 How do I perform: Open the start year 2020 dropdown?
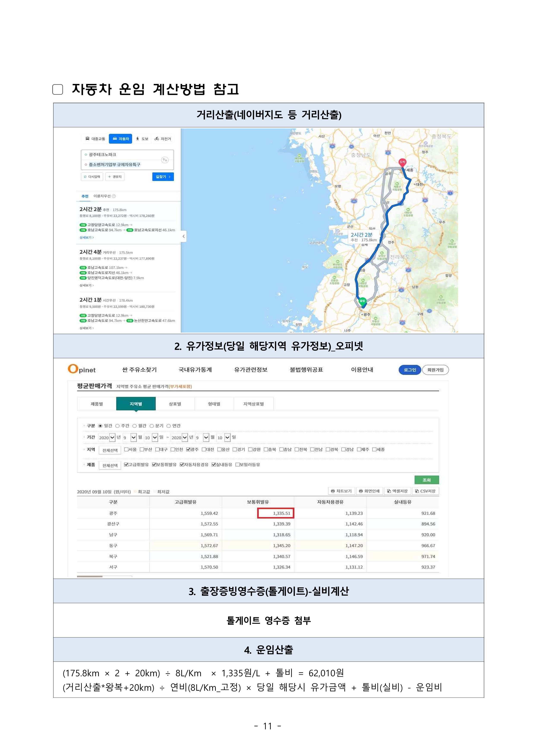click(x=112, y=437)
